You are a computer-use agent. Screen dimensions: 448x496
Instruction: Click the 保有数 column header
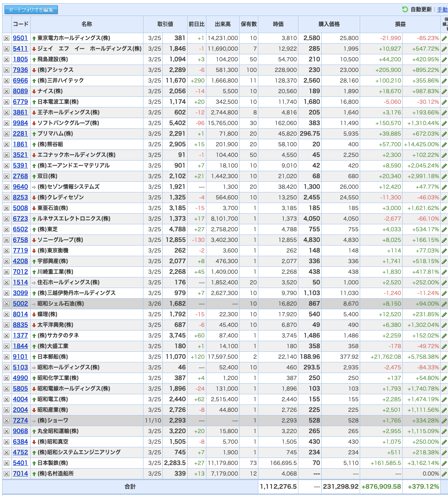coord(249,24)
